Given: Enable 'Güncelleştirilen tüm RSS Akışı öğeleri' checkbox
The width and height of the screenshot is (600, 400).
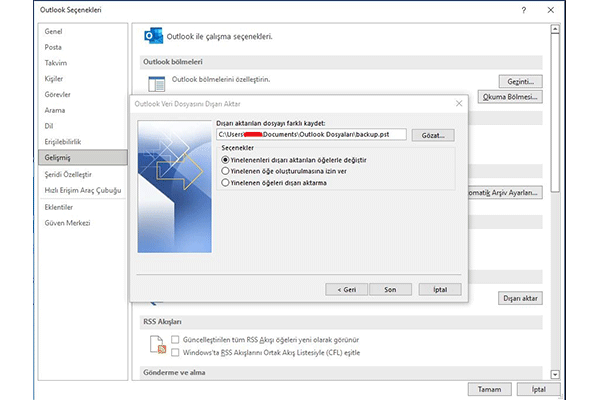Looking at the screenshot, I should (x=175, y=340).
